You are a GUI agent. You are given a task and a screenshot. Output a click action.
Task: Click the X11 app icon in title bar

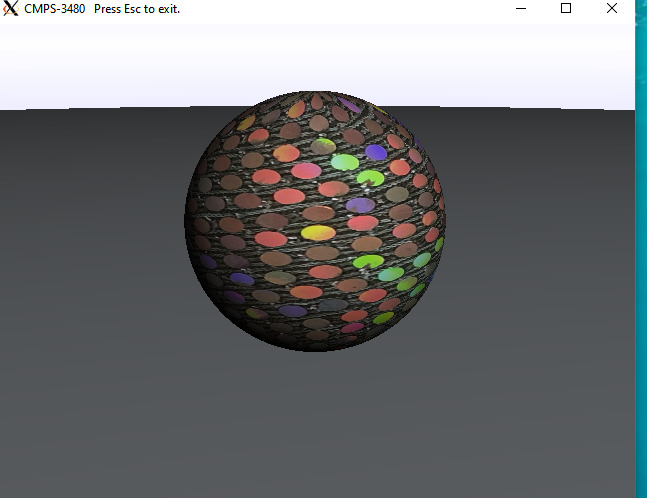tap(10, 8)
